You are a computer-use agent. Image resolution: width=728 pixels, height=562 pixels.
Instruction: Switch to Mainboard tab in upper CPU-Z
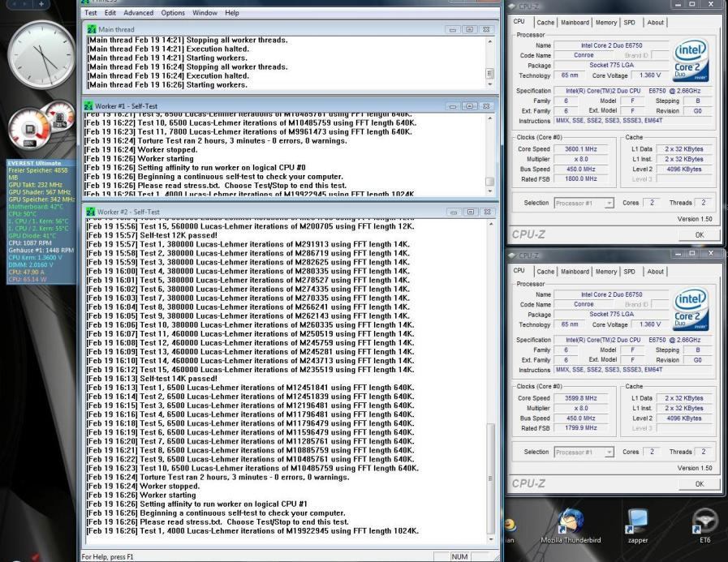(x=575, y=22)
